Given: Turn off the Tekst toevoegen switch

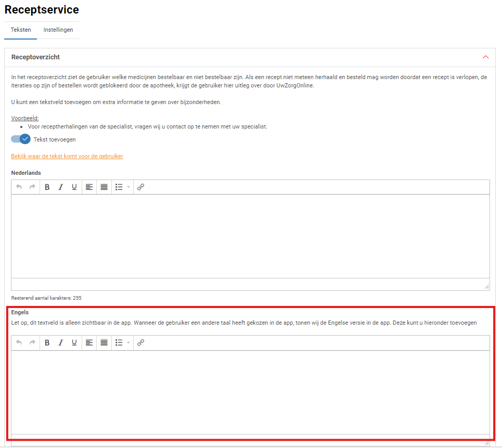Looking at the screenshot, I should point(21,139).
